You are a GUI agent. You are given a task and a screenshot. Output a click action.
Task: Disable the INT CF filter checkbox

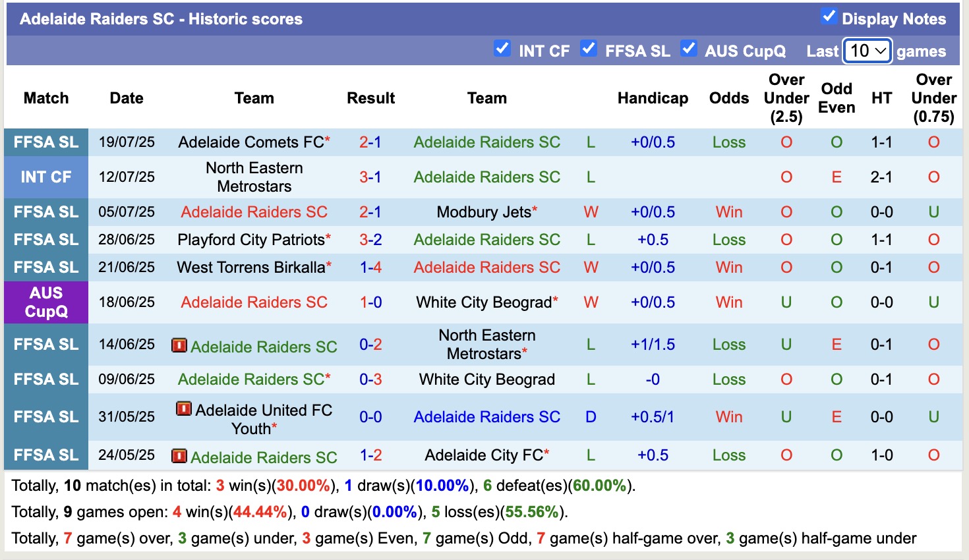(x=502, y=48)
